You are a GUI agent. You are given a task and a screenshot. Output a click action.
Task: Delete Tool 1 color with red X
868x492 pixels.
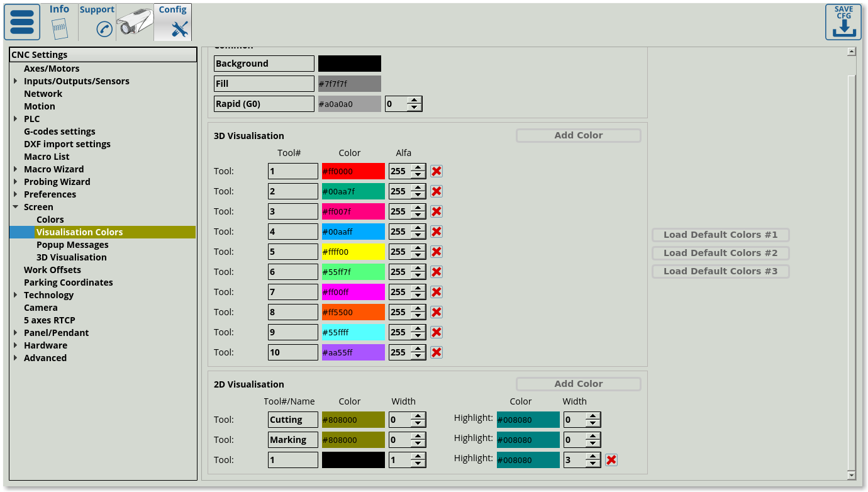(436, 171)
